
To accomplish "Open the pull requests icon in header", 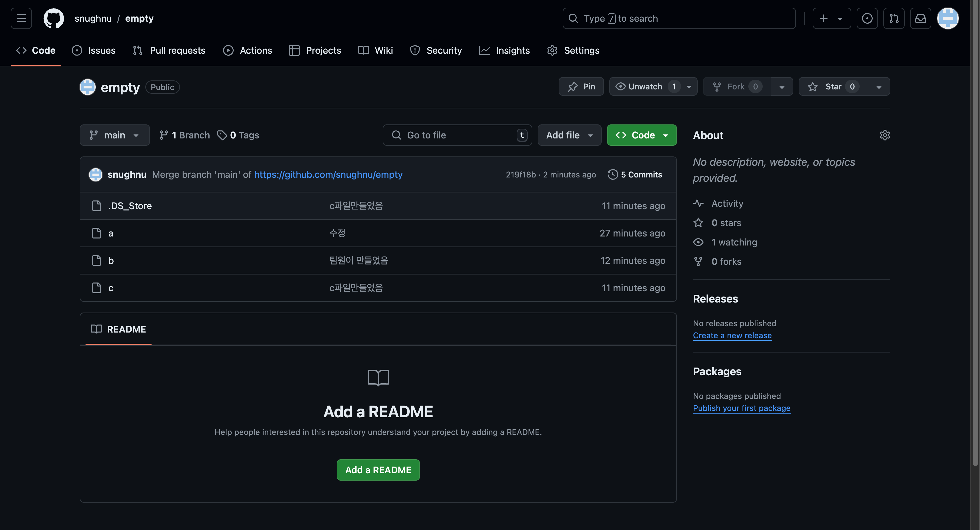I will (x=894, y=18).
